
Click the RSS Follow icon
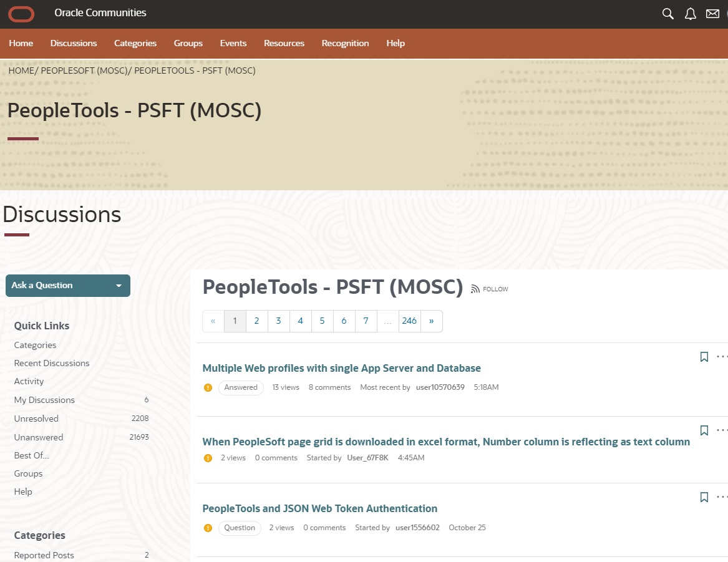coord(476,289)
